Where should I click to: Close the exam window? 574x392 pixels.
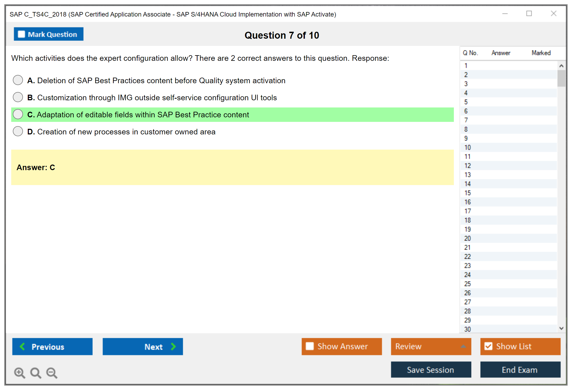point(553,14)
